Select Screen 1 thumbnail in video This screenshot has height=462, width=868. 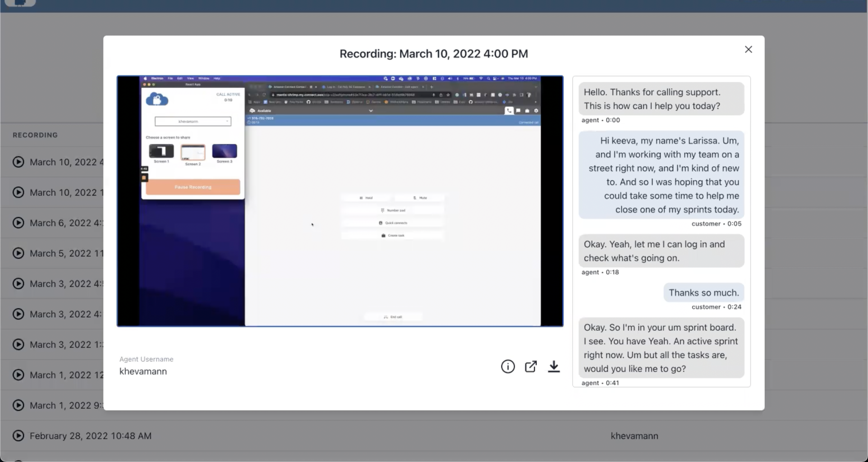point(161,151)
